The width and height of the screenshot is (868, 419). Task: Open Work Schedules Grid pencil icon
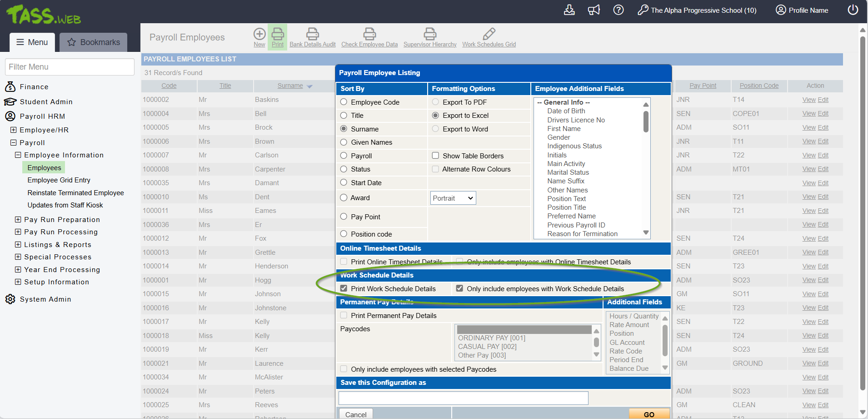pos(489,34)
